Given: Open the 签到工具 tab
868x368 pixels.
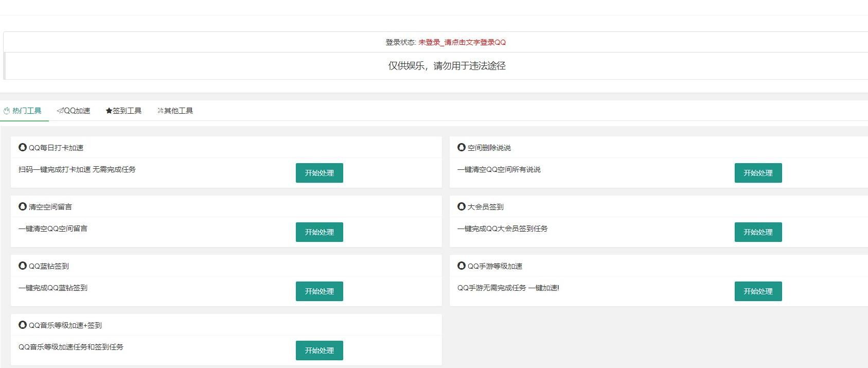Looking at the screenshot, I should click(x=123, y=111).
